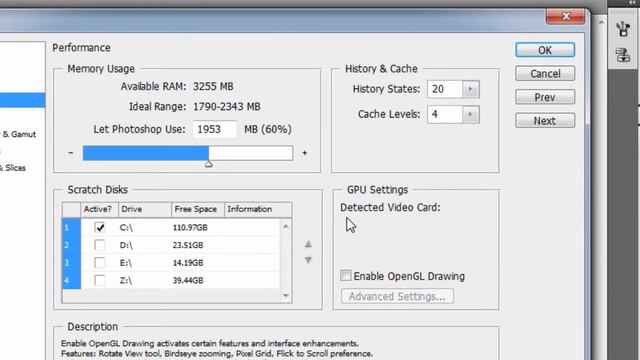Move scratch disk up with arrow
The width and height of the screenshot is (640, 360).
pos(308,244)
